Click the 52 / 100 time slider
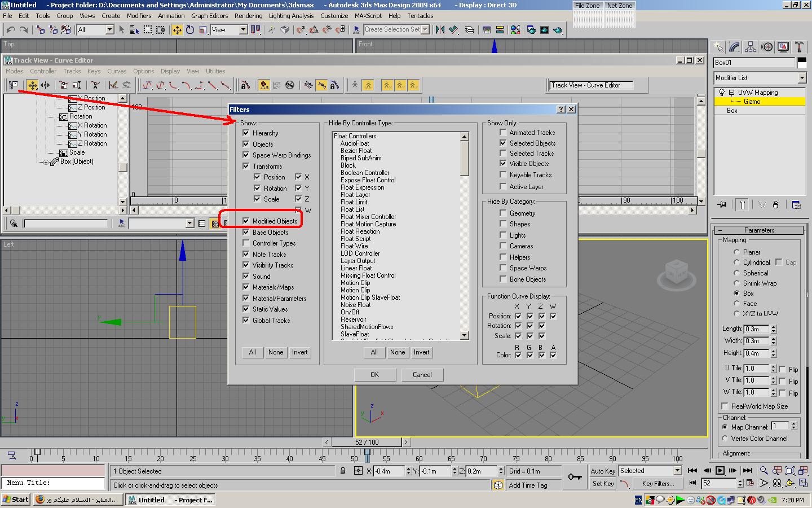The height and width of the screenshot is (508, 812). click(x=367, y=443)
